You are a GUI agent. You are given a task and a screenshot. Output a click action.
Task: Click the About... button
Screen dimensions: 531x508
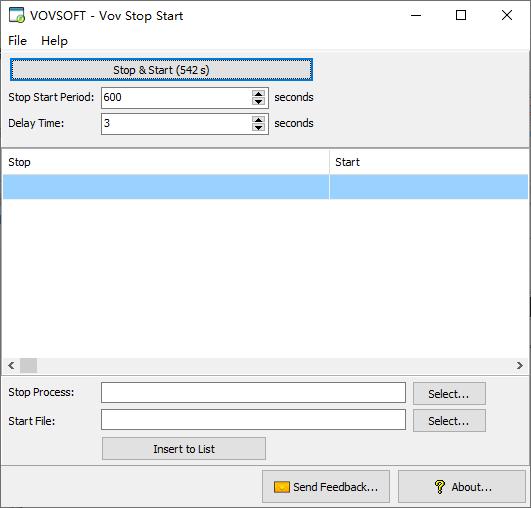coord(462,487)
